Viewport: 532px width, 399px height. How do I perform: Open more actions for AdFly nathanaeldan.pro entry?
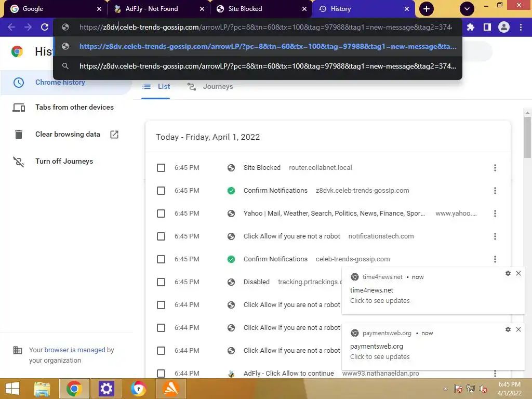pos(495,374)
